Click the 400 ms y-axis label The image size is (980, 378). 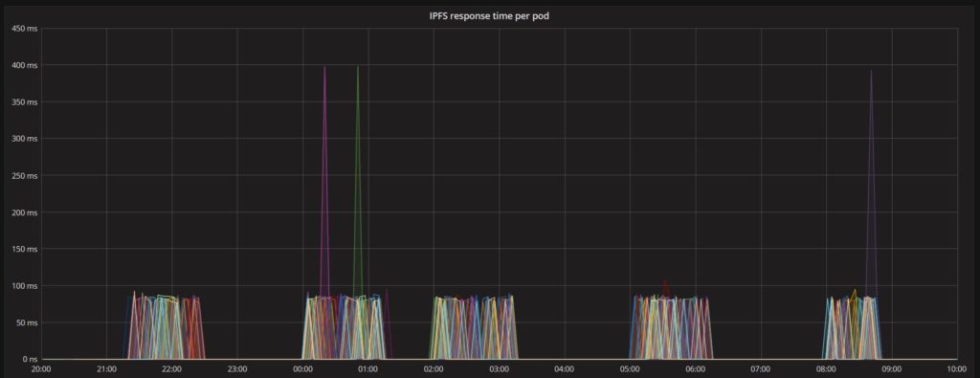[x=25, y=65]
